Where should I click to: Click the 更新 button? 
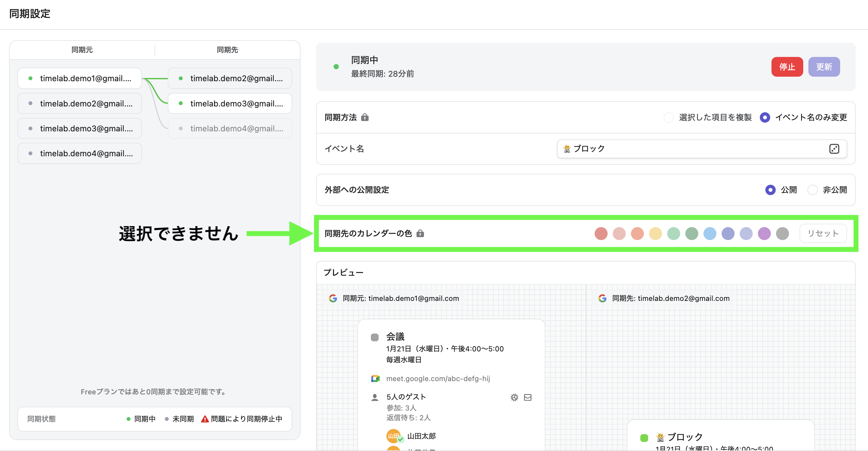[824, 67]
